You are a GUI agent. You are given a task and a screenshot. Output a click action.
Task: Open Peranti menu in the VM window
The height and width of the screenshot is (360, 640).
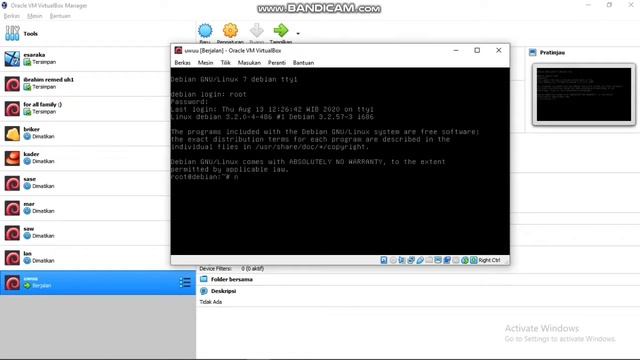pyautogui.click(x=277, y=62)
